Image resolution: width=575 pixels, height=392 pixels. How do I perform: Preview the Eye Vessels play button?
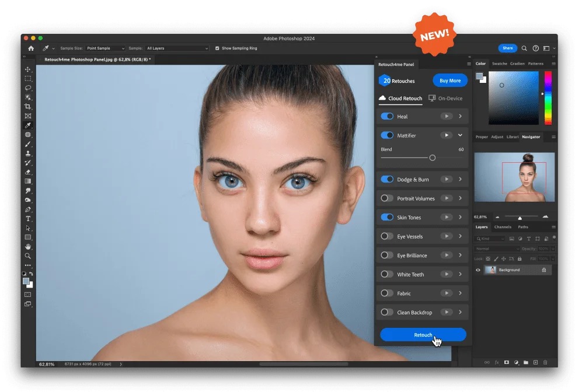coord(447,236)
